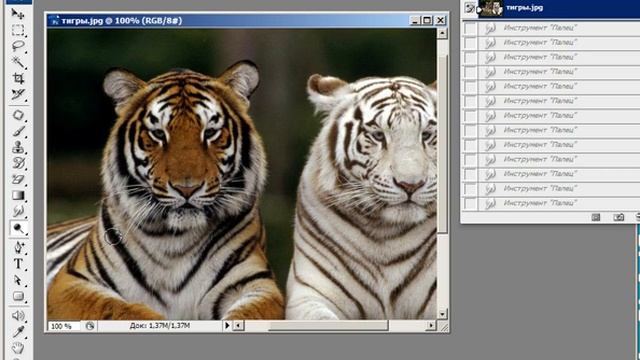Maximize the тигры.jpg document window
The image size is (640, 360).
click(427, 20)
